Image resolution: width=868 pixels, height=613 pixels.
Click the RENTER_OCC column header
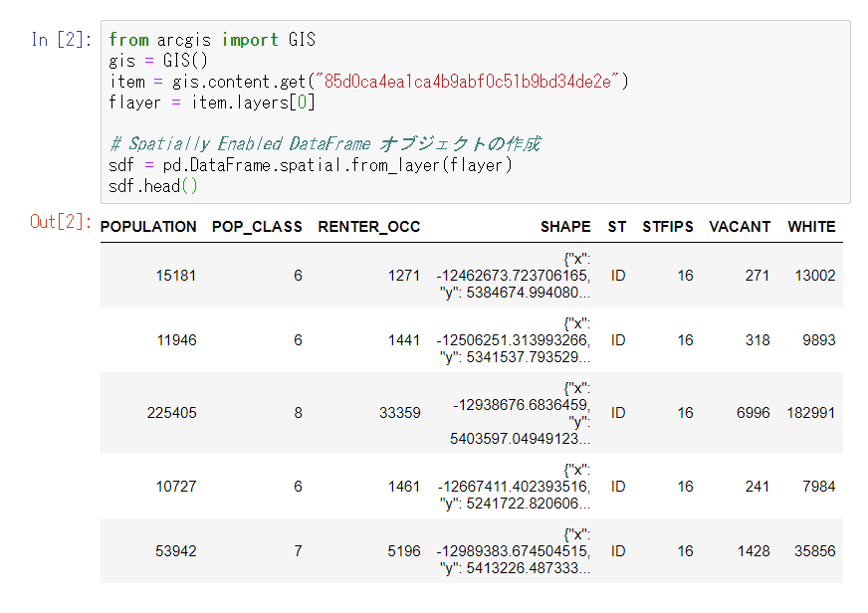368,227
